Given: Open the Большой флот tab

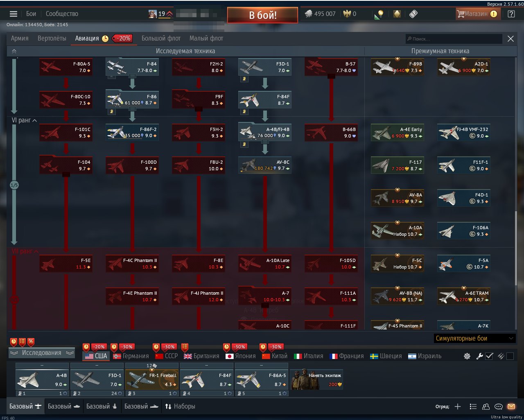Looking at the screenshot, I should pyautogui.click(x=161, y=38).
